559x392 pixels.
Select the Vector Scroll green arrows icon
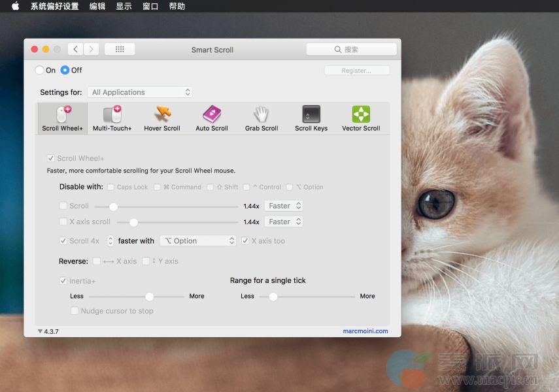click(361, 115)
